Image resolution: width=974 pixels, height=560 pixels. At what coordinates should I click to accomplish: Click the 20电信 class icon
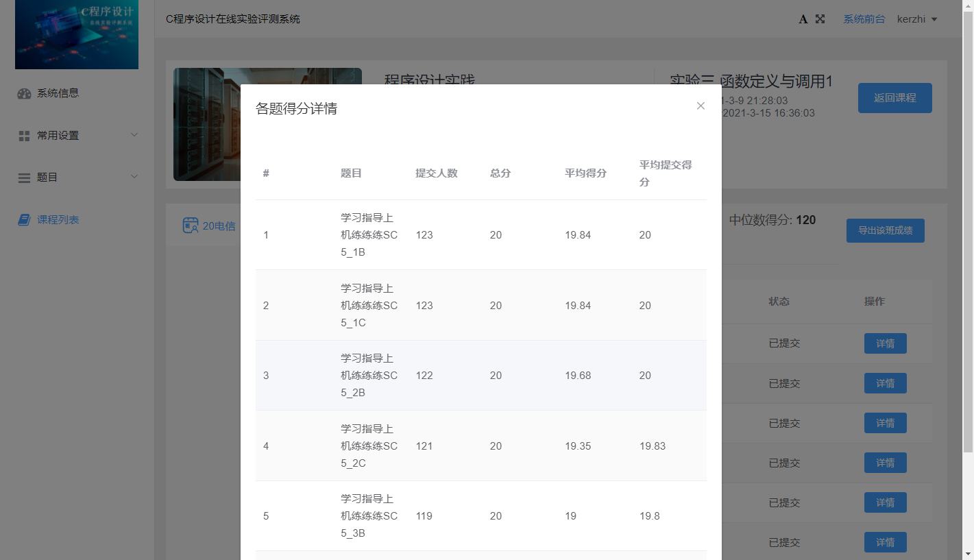[x=190, y=226]
